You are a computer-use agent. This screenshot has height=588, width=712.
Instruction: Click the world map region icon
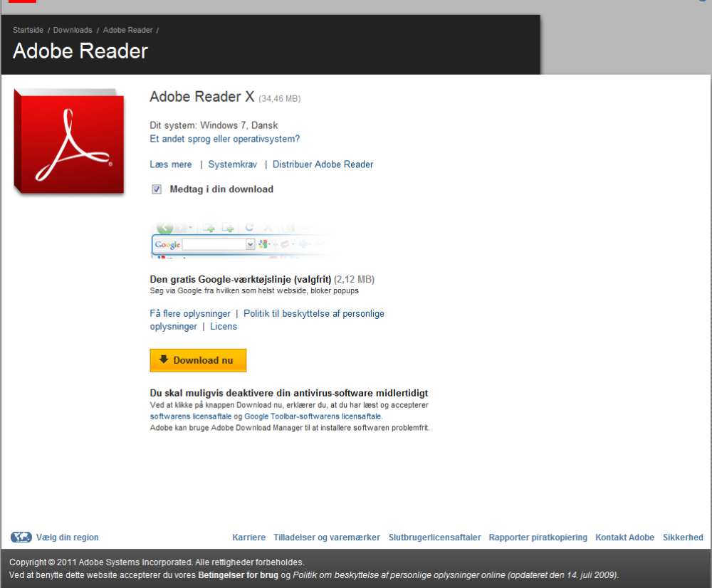point(21,537)
